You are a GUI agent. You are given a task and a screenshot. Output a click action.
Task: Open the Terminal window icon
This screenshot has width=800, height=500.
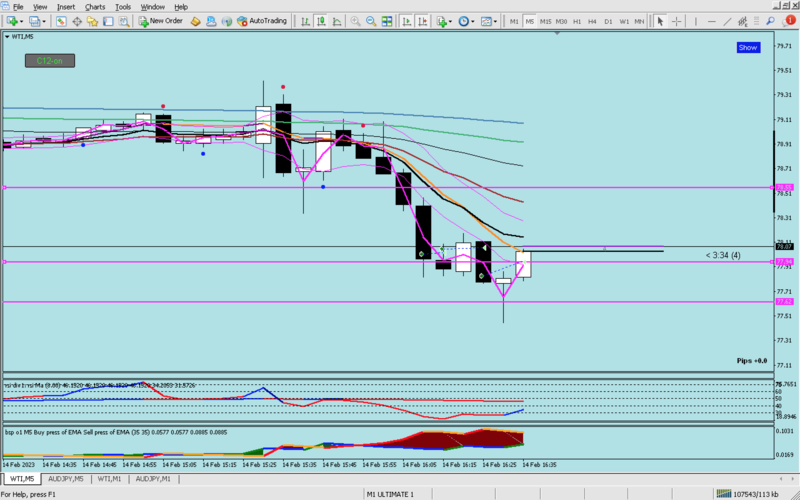[108, 21]
